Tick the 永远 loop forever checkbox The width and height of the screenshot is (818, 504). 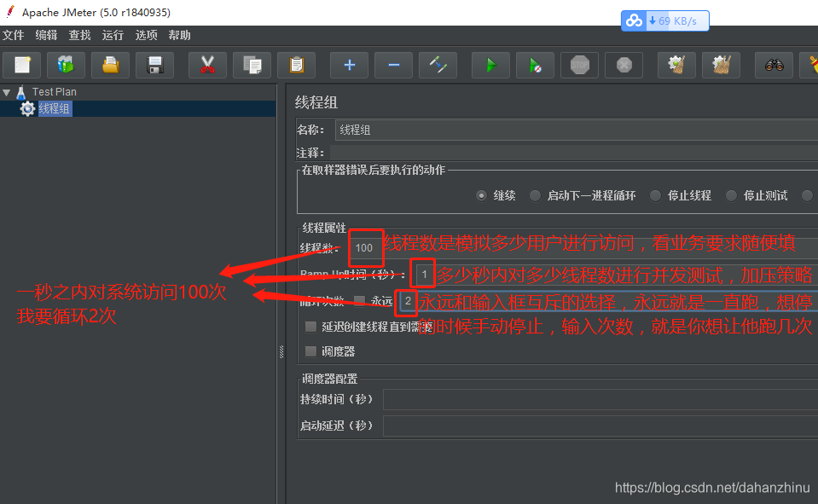coord(359,300)
